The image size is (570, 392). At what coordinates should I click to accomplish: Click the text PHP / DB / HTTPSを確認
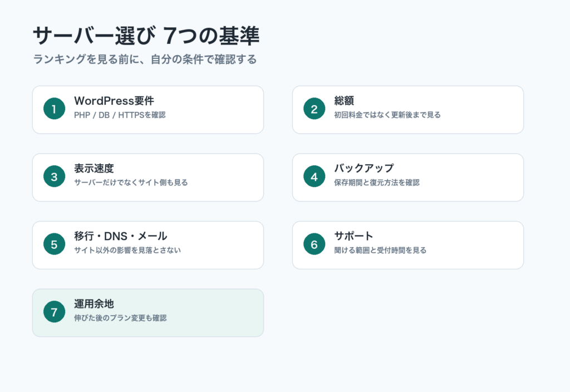pyautogui.click(x=120, y=115)
